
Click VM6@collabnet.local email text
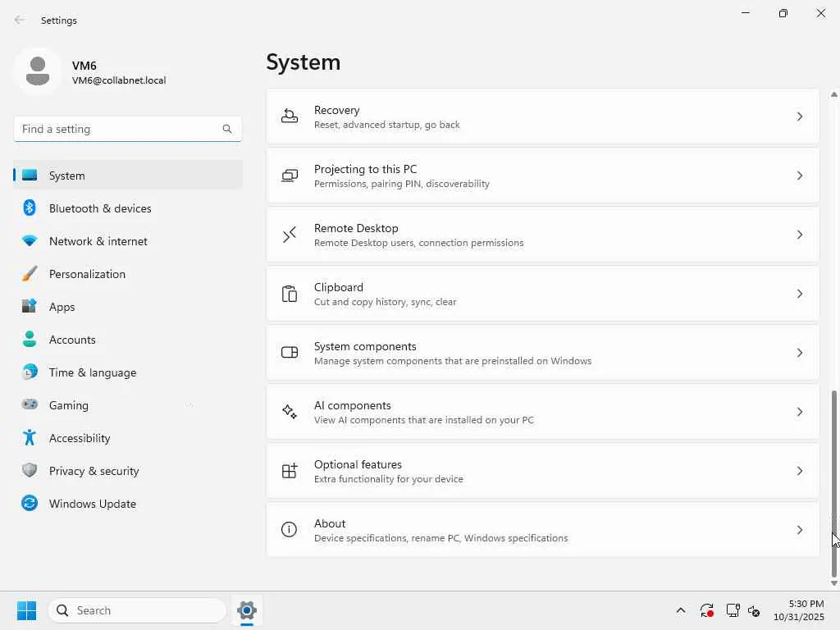click(x=119, y=80)
